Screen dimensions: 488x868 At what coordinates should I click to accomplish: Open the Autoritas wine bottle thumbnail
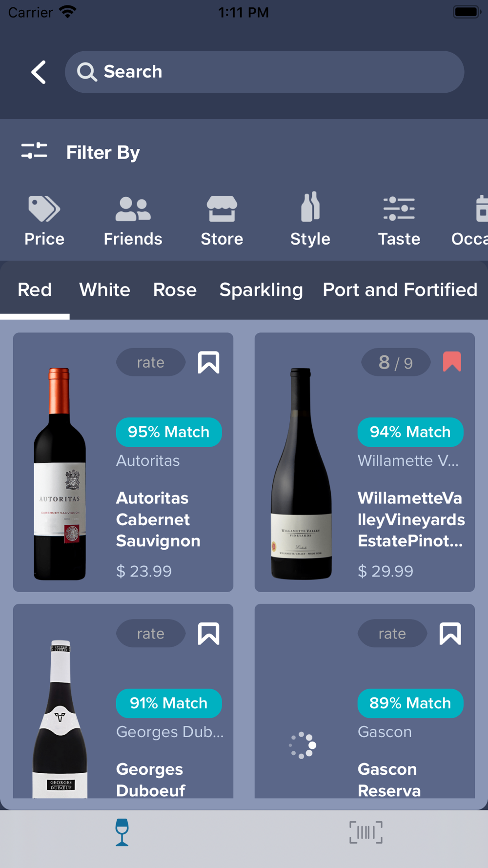60,474
